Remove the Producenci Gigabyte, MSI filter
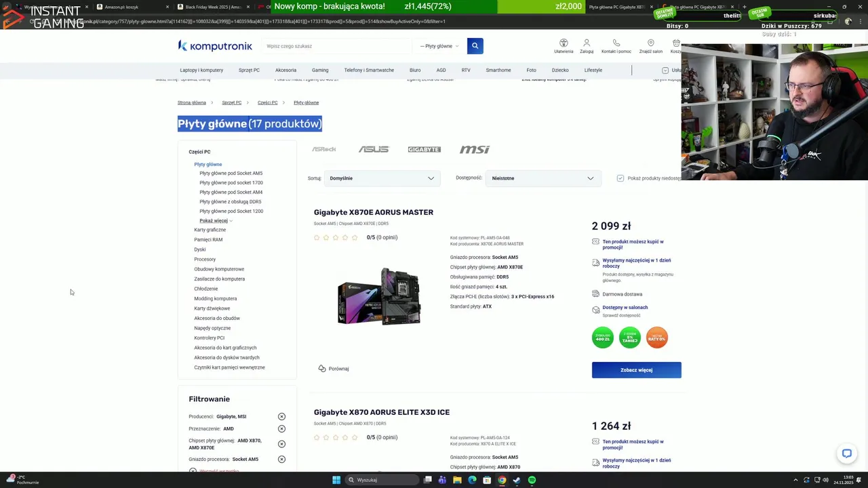The height and width of the screenshot is (488, 868). pyautogui.click(x=281, y=417)
